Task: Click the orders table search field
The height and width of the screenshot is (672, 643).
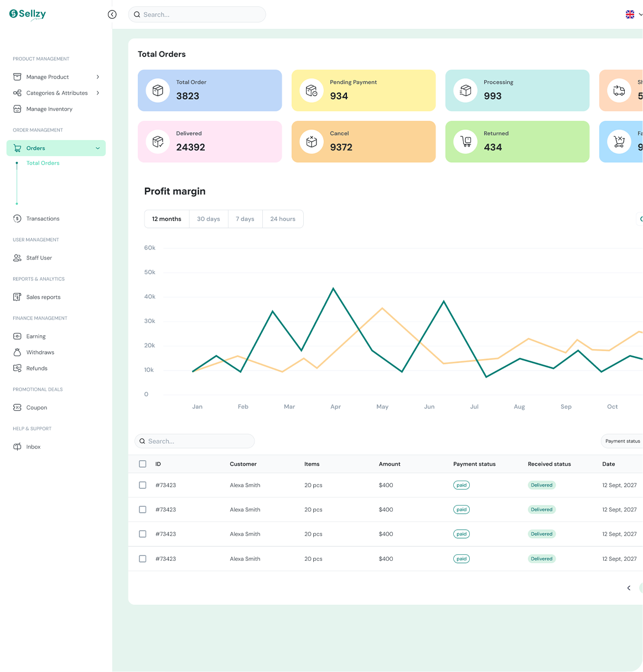Action: (x=195, y=441)
